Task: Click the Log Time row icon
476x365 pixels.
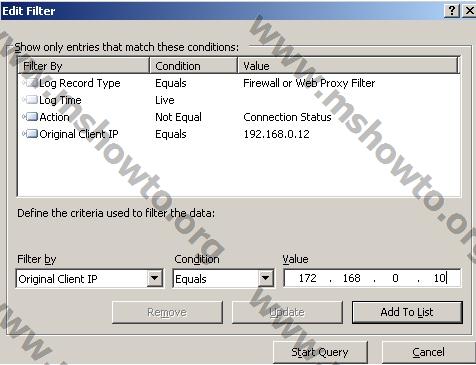Action: point(30,100)
